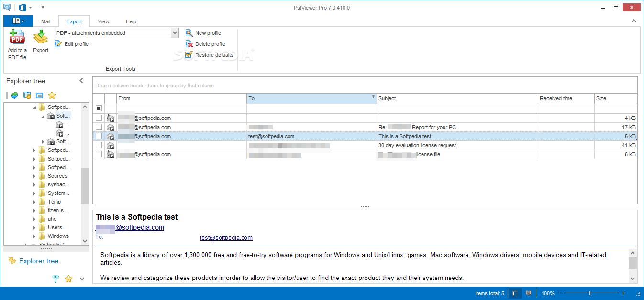Expand the Windows folder
The image size is (644, 300).
(x=34, y=236)
